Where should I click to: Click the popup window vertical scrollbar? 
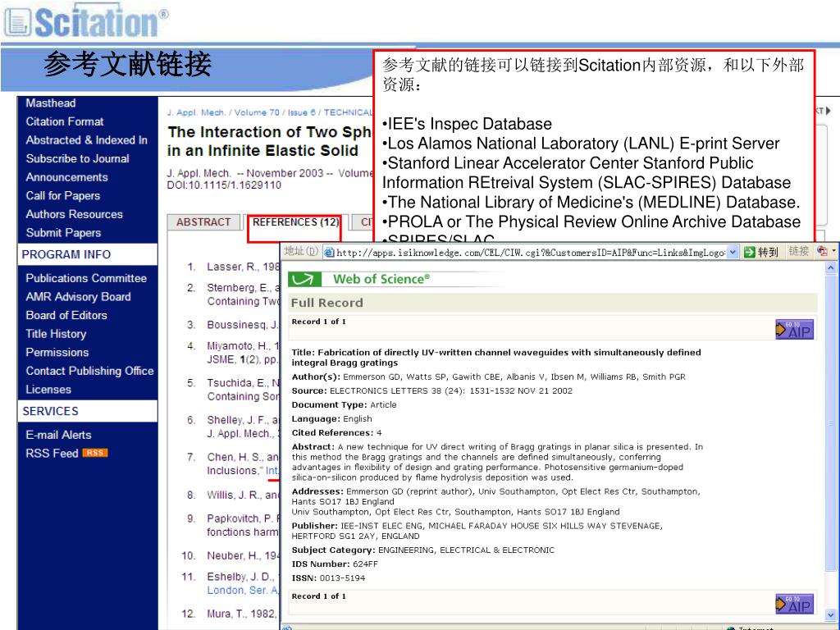pyautogui.click(x=831, y=440)
